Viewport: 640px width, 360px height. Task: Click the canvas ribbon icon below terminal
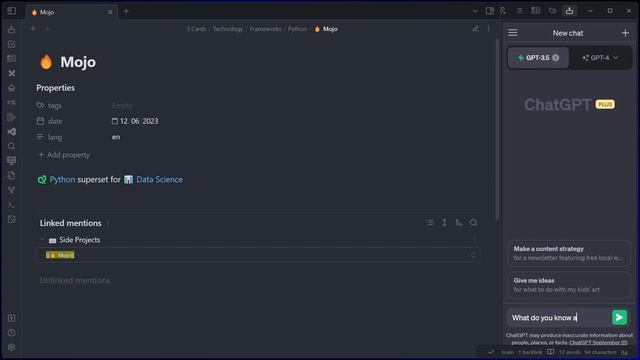(11, 219)
